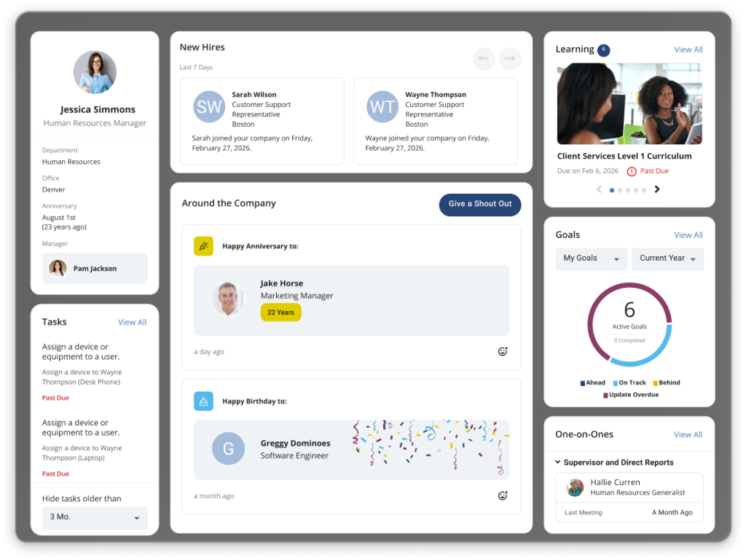
Task: Click the previous arrow in New Hires
Action: click(484, 58)
